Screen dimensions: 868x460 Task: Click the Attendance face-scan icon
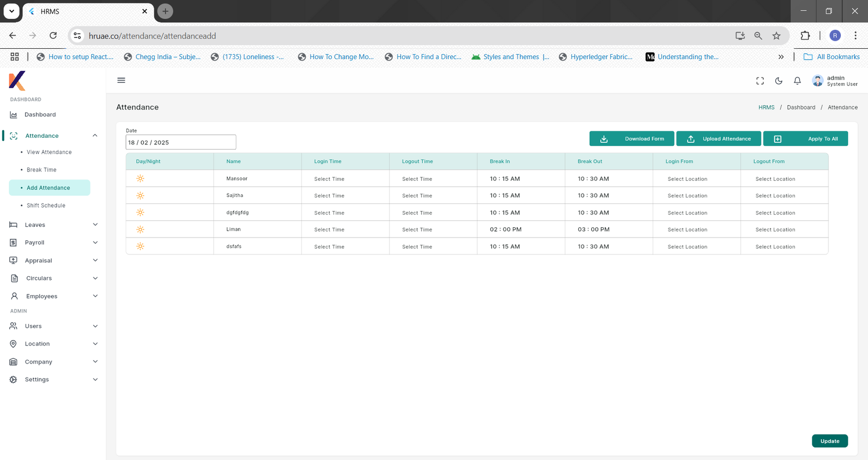[14, 136]
